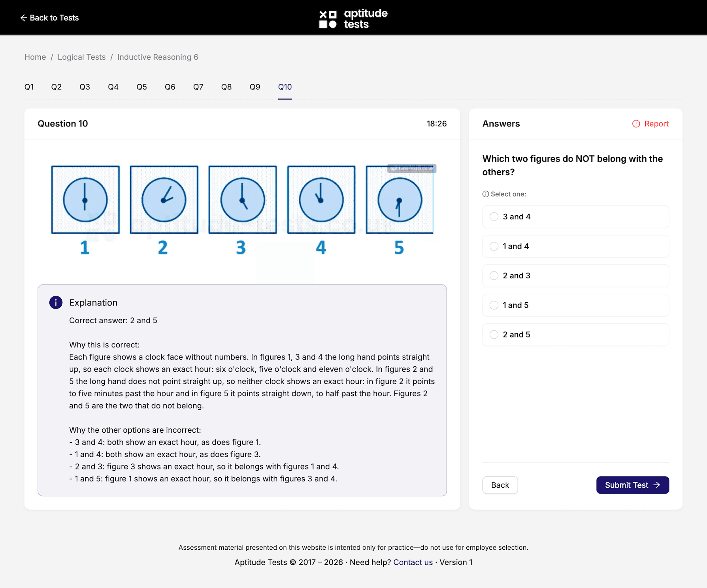This screenshot has width=707, height=588.
Task: Click the Report warning icon
Action: [636, 124]
